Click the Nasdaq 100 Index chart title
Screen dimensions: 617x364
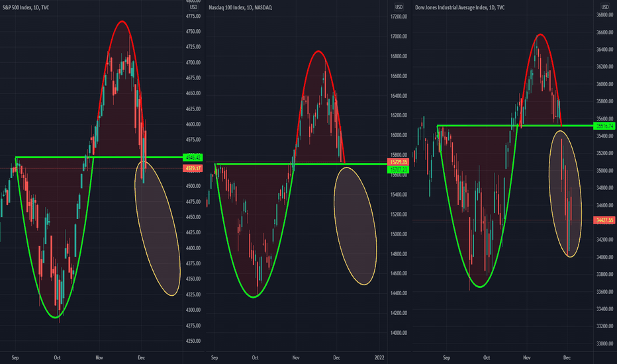click(x=240, y=7)
